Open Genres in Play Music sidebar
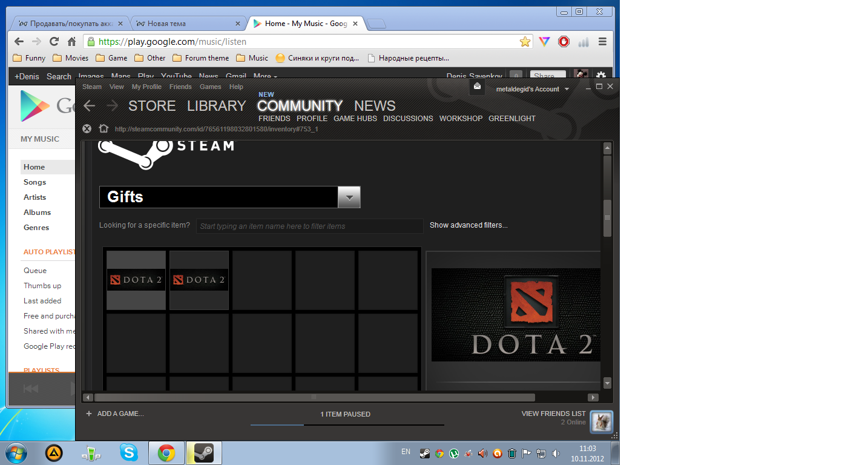This screenshot has height=465, width=868. point(36,228)
